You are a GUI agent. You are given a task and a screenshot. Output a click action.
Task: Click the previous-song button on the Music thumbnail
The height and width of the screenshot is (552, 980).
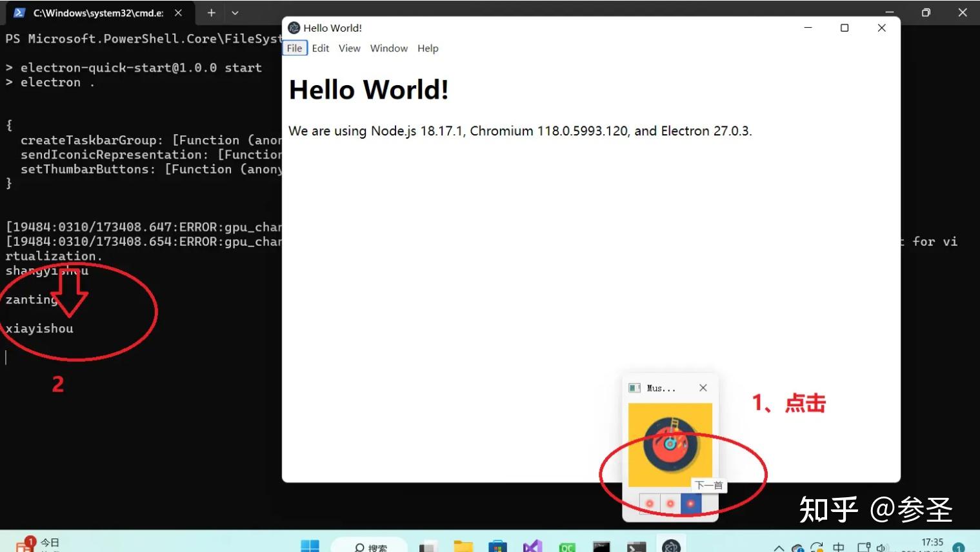pos(649,504)
